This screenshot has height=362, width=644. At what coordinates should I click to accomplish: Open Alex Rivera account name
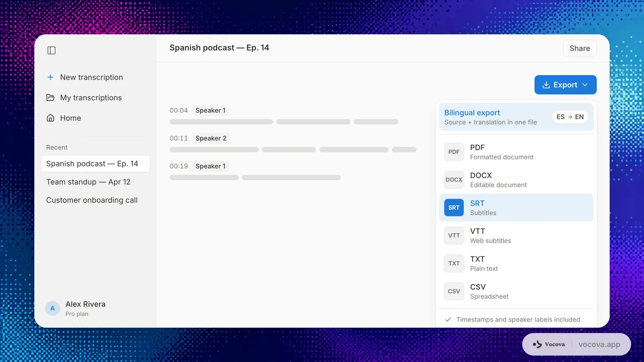tap(85, 304)
